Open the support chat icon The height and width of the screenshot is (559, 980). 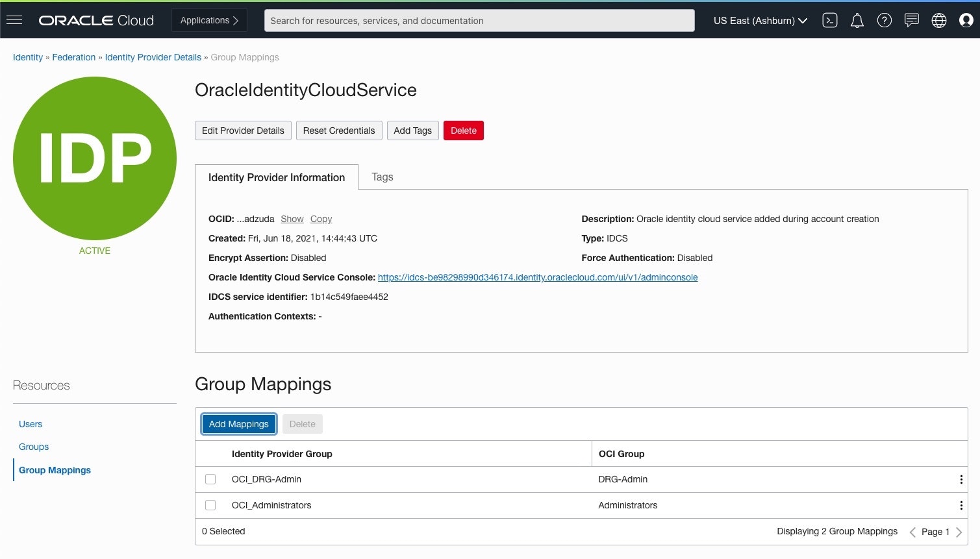tap(911, 21)
